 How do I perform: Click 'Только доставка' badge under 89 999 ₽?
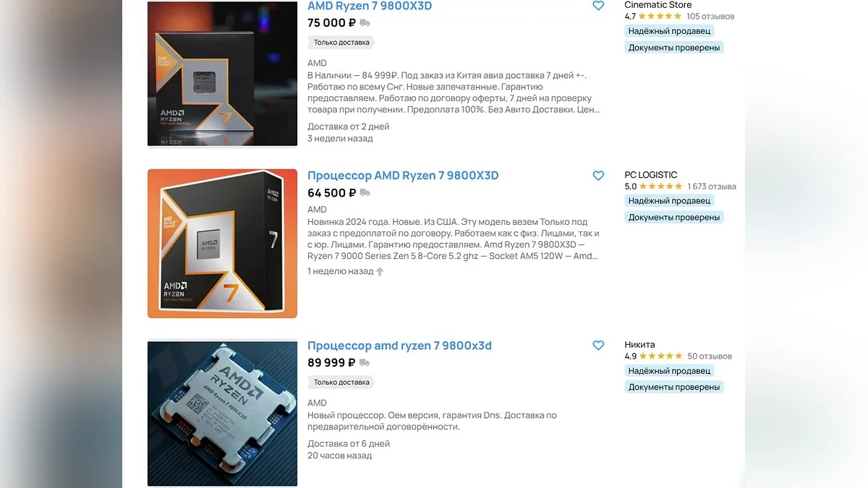pos(341,382)
